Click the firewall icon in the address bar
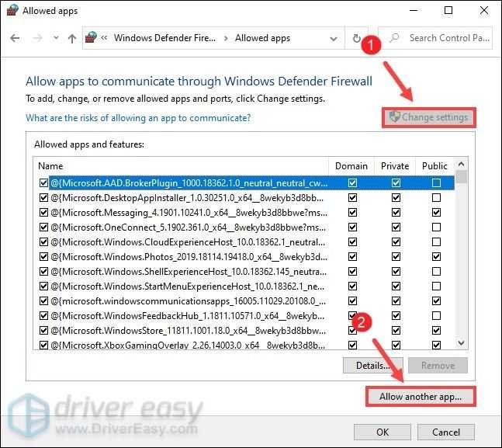This screenshot has height=448, width=502. tap(91, 38)
